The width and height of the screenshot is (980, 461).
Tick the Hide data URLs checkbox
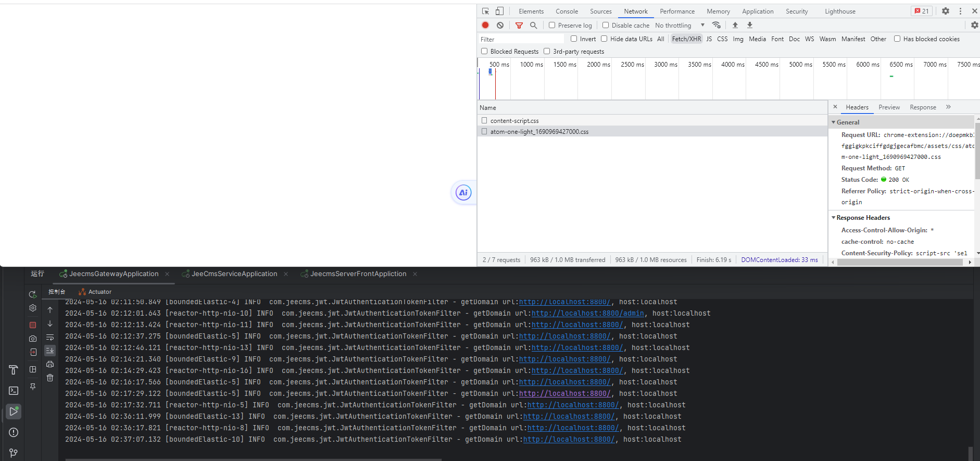[604, 39]
